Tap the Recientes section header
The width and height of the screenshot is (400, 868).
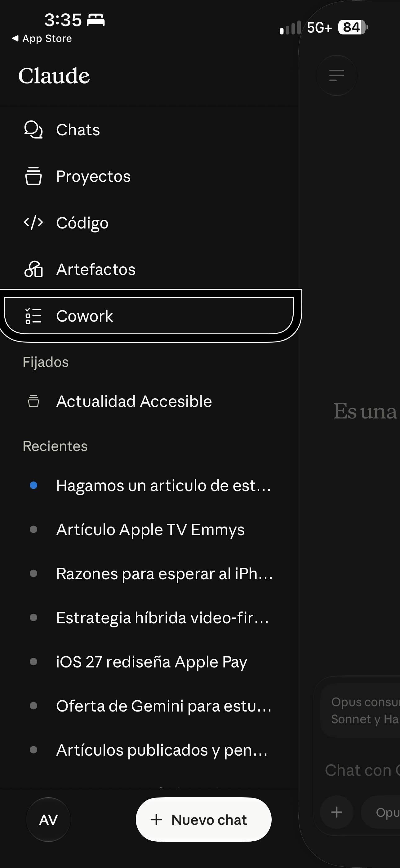(x=55, y=446)
